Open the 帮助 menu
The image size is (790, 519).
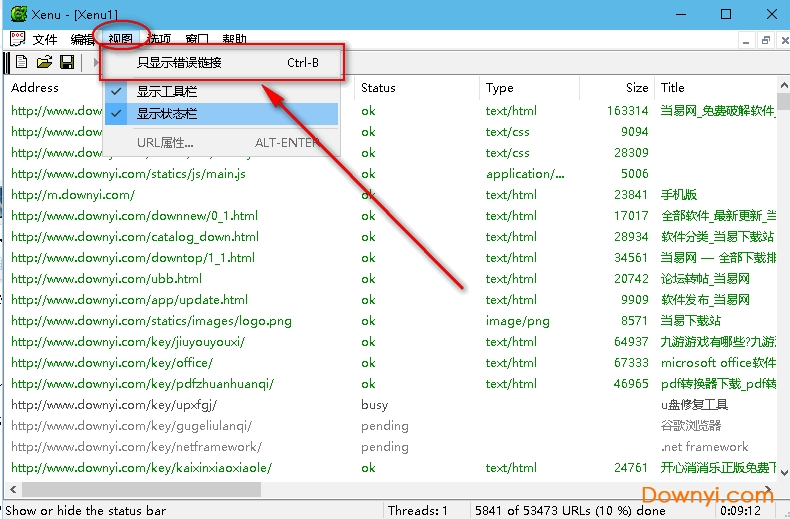click(x=234, y=40)
